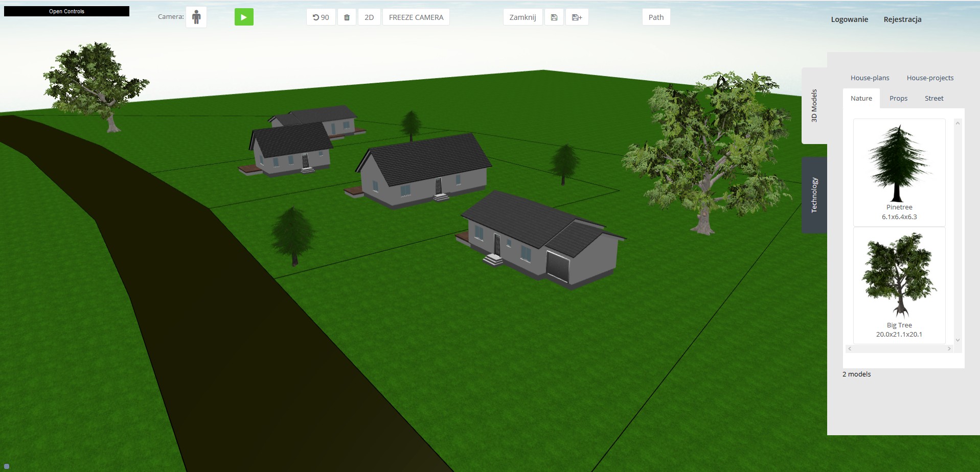The width and height of the screenshot is (980, 472).
Task: Select the Pinetree model thumbnail
Action: 899,163
